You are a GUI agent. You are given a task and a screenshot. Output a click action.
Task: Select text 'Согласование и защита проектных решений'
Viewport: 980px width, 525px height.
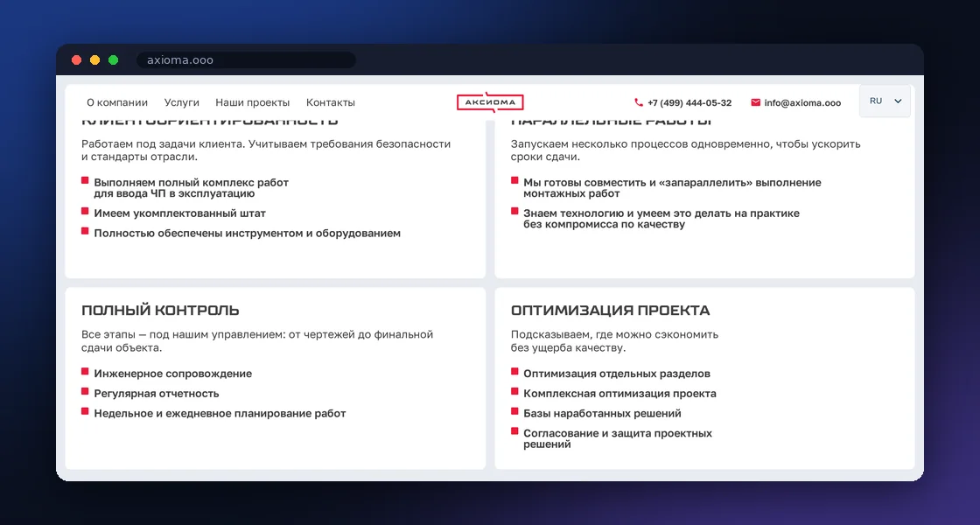click(x=618, y=439)
